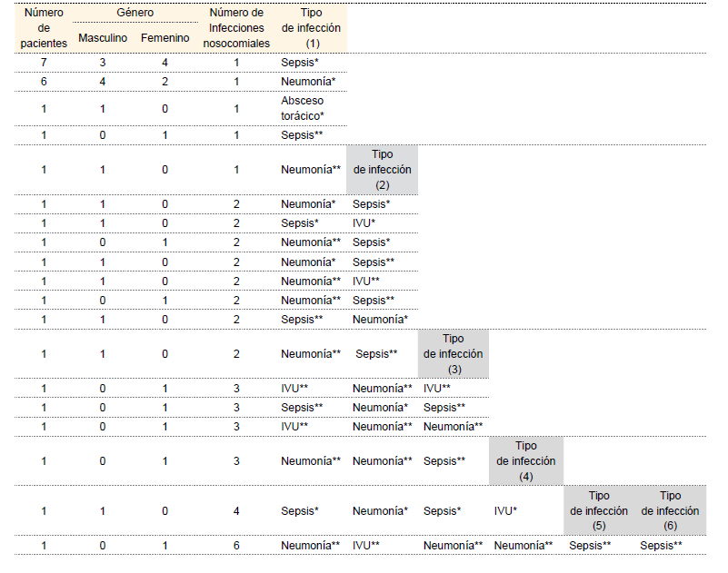Select the gray 'Tipo de infección (5)' header
This screenshot has height=573, width=728.
pyautogui.click(x=599, y=510)
